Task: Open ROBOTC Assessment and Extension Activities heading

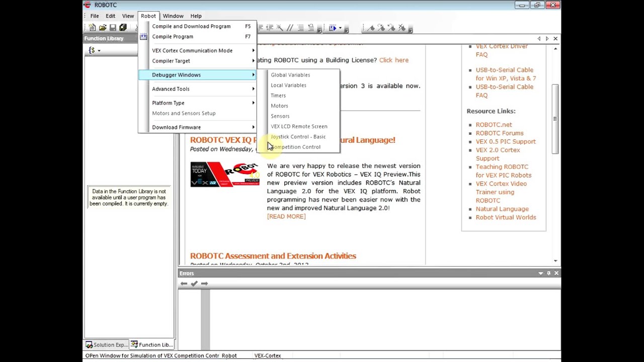Action: pos(273,256)
